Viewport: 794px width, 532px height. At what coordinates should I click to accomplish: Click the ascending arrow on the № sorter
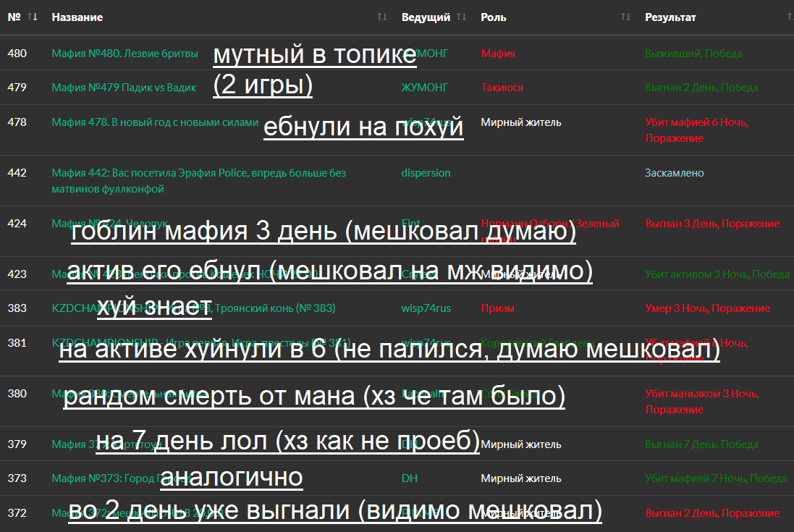point(28,16)
